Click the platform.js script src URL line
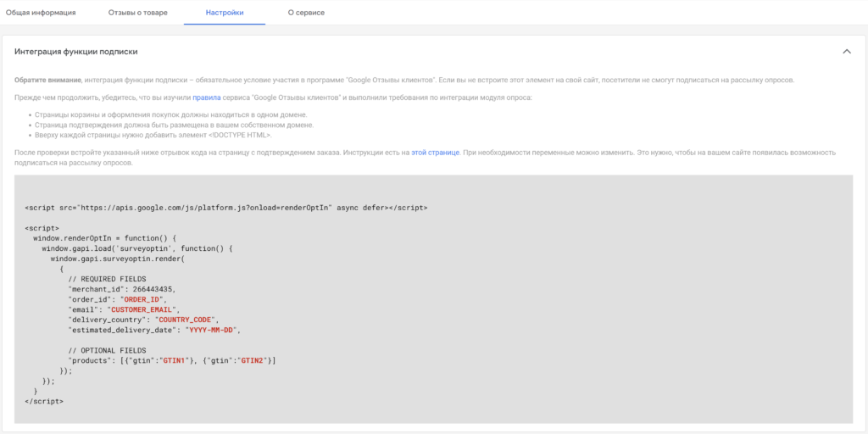 [x=225, y=208]
